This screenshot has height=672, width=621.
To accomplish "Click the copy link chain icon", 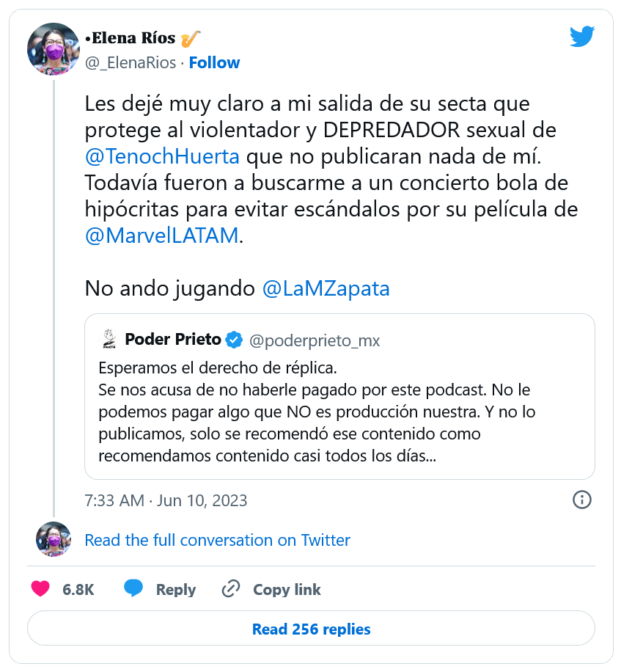I will pos(231,589).
